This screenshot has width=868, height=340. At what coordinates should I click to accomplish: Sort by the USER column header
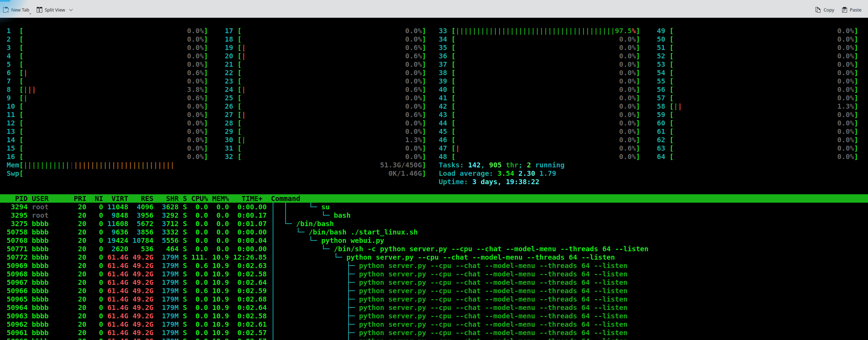click(x=40, y=198)
